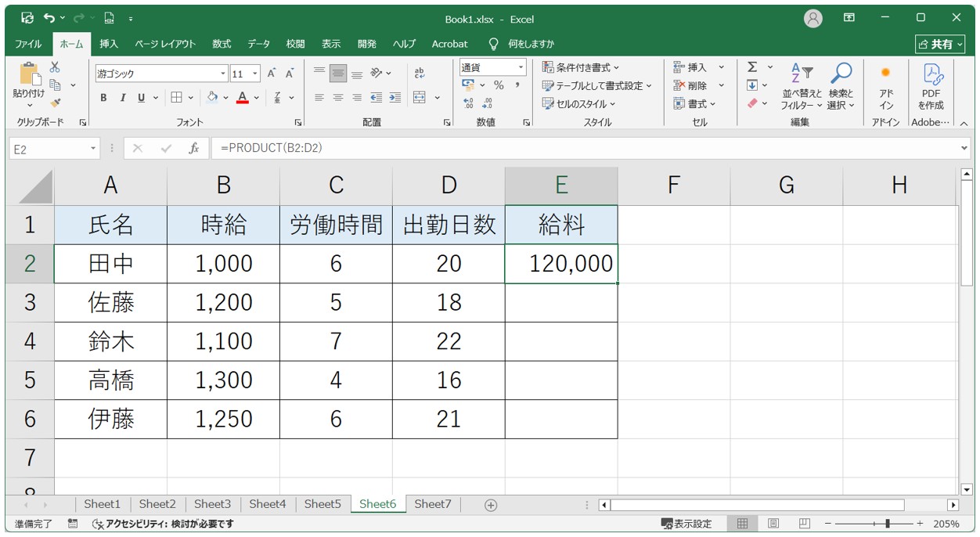980x537 pixels.
Task: Click the fill color paint bucket
Action: (212, 98)
